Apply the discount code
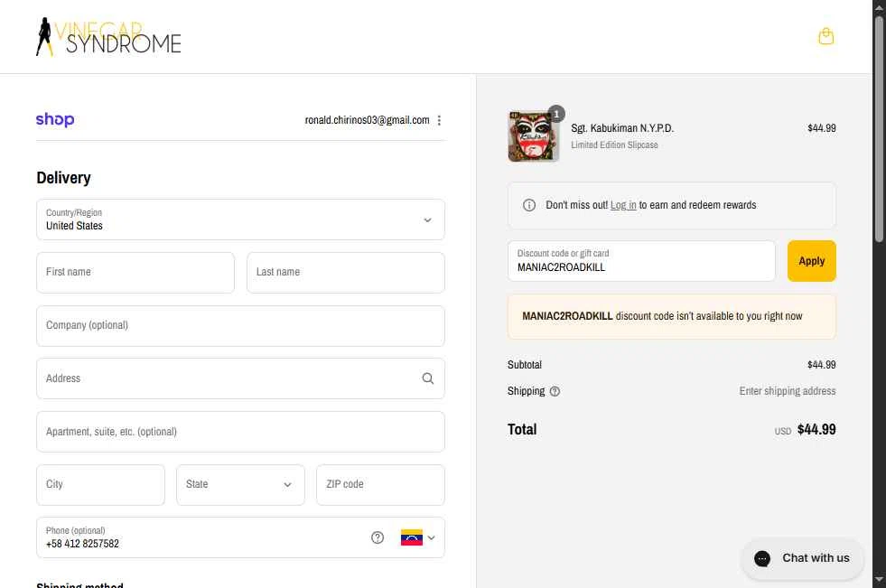Viewport: 886px width, 588px height. click(x=811, y=261)
